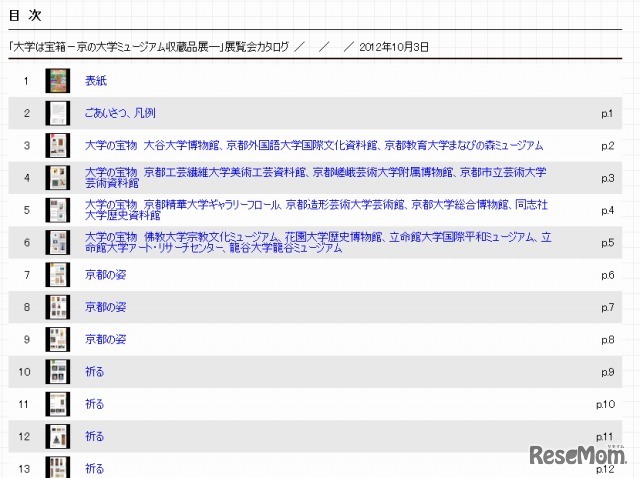The image size is (640, 478).
Task: Click row number 1 in the index
Action: point(26,81)
